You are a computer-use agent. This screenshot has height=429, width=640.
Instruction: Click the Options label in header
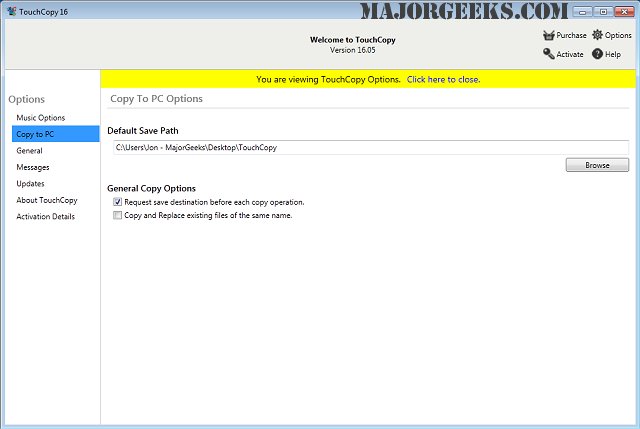[x=618, y=35]
